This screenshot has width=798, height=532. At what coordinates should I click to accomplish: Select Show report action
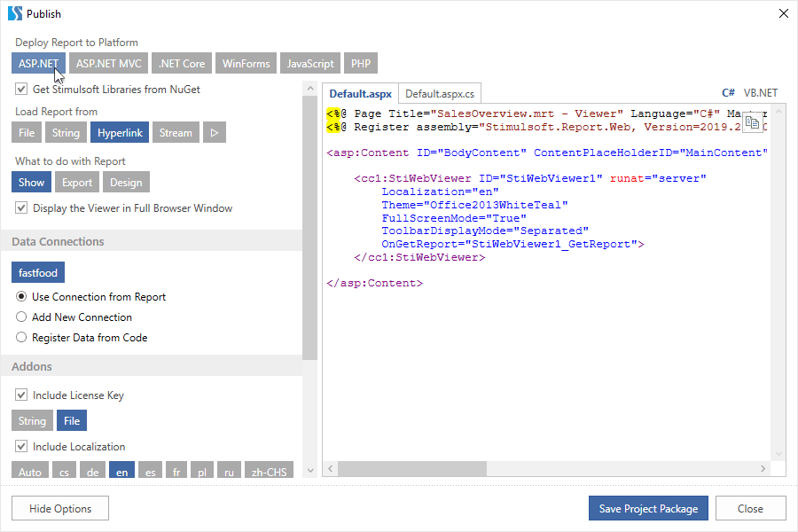click(32, 182)
